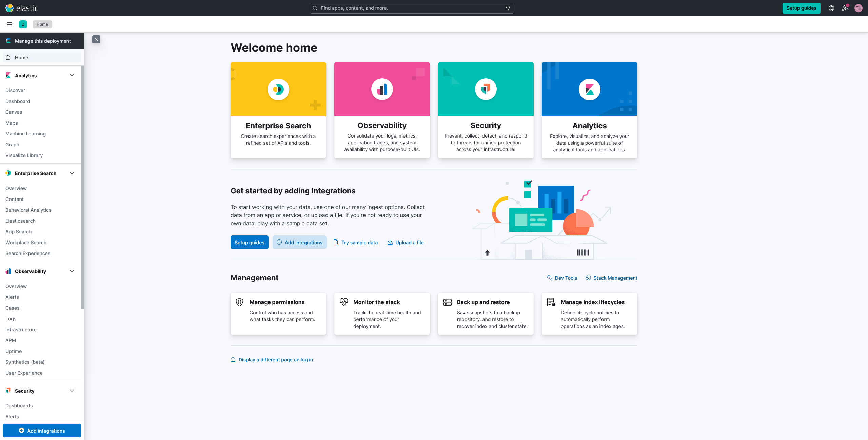Screen dimensions: 868x440
Task: Open Dashboard in Analytics nav
Action: click(x=18, y=101)
